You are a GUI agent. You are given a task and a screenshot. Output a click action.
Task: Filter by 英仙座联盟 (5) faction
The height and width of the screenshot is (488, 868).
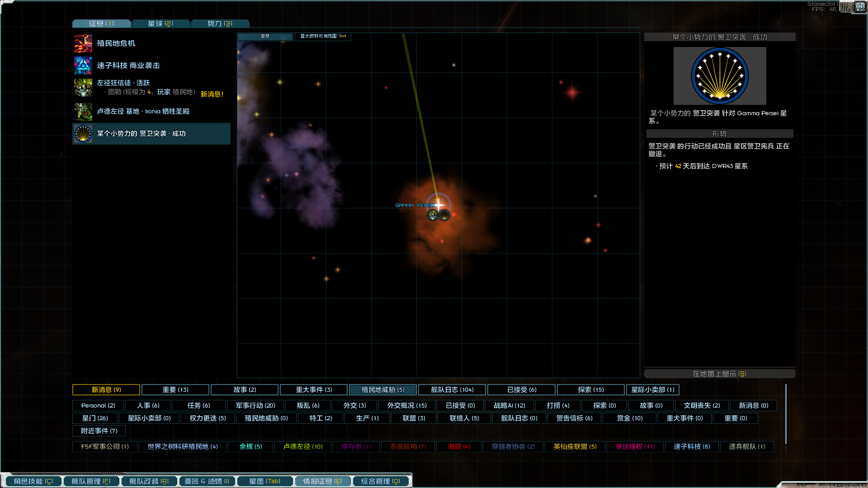[575, 446]
